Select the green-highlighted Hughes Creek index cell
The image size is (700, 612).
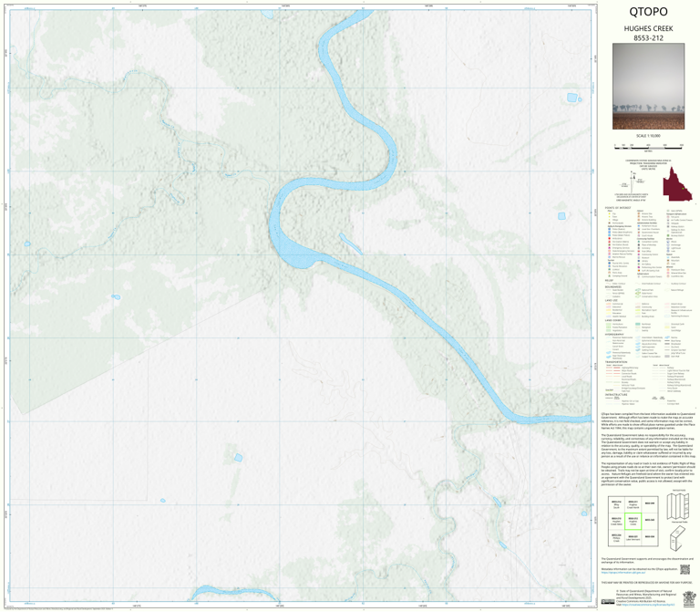[633, 522]
